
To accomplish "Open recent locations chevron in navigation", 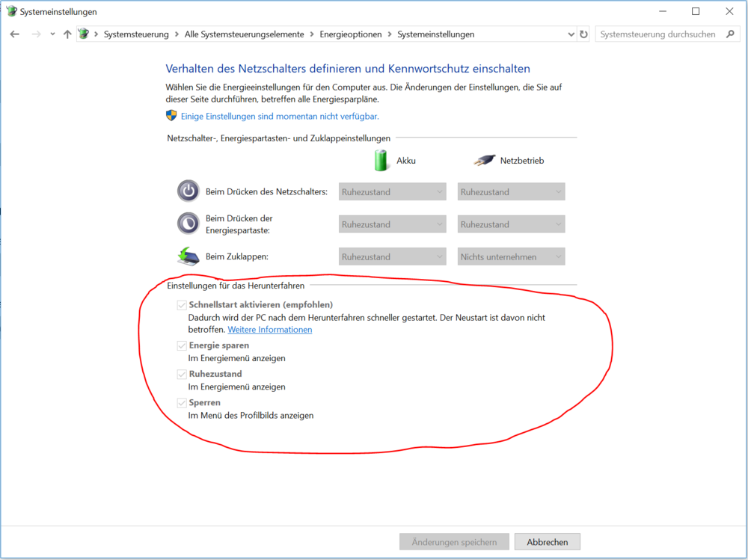I will pyautogui.click(x=52, y=34).
